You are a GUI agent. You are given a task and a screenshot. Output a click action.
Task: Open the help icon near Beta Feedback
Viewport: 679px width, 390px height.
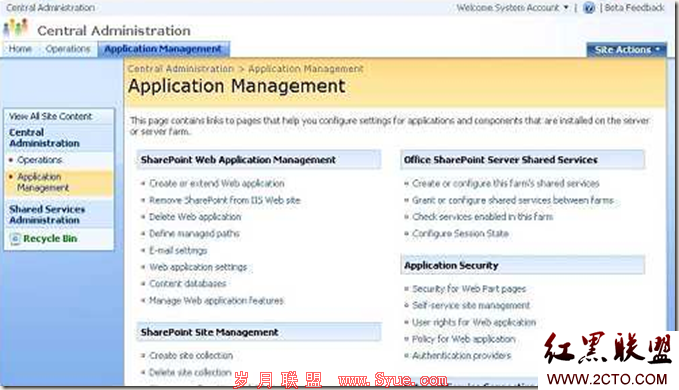(589, 8)
